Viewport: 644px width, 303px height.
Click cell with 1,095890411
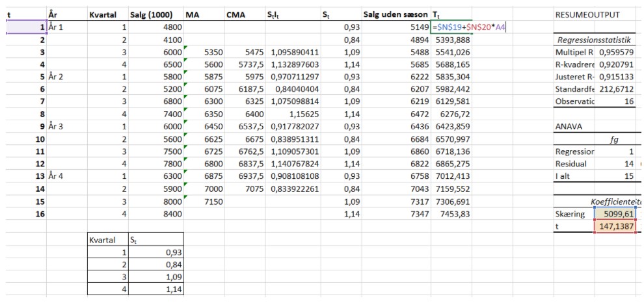pos(293,52)
